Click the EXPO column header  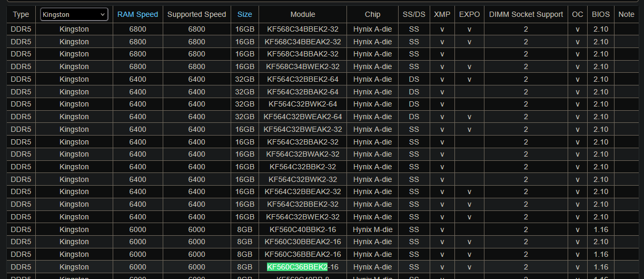click(x=469, y=14)
